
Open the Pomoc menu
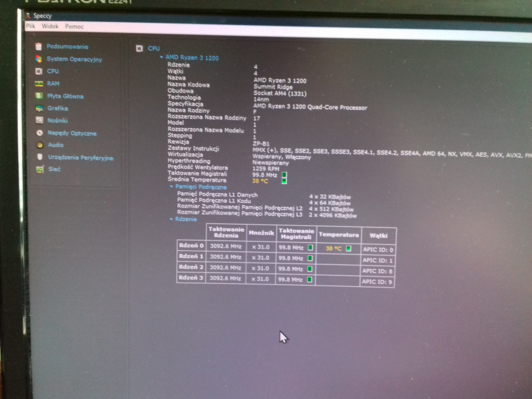pyautogui.click(x=74, y=26)
